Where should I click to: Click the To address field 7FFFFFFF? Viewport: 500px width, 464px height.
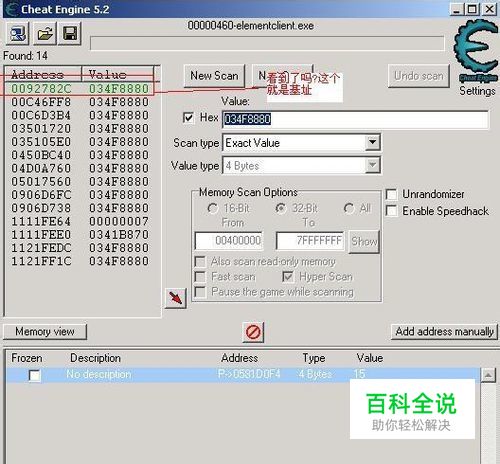310,241
